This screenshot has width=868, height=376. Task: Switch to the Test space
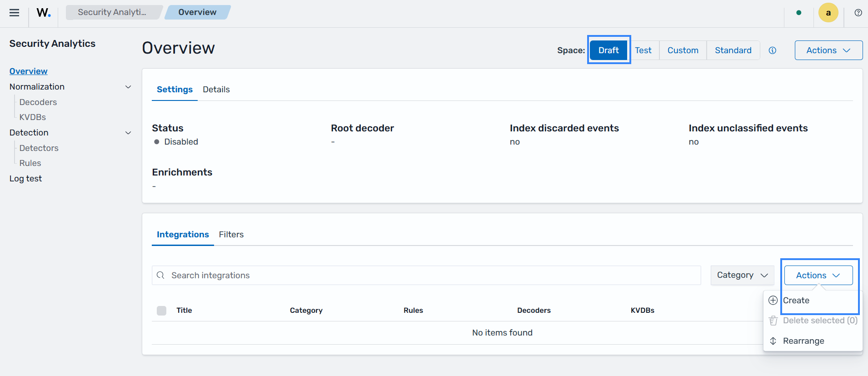coord(643,50)
